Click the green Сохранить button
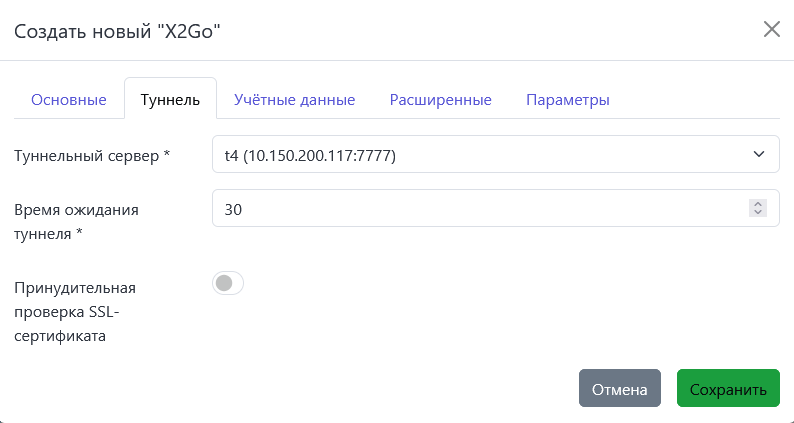This screenshot has width=794, height=423. (728, 389)
